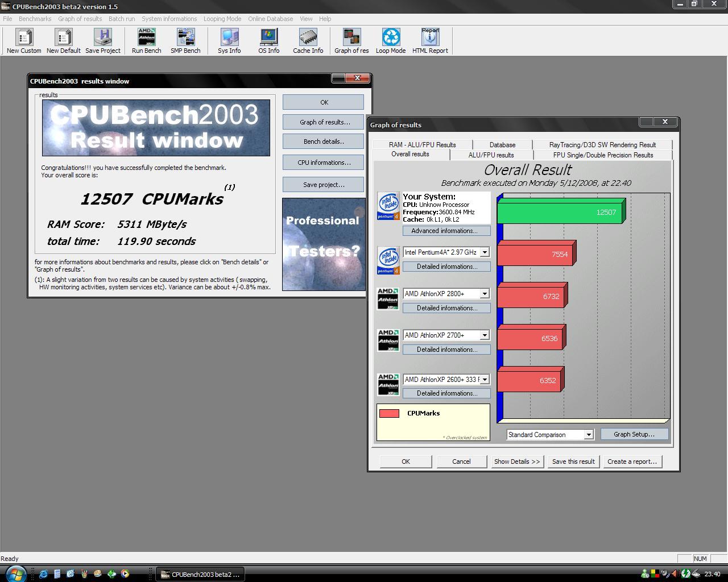
Task: Launch Internet Explorer from quick launch
Action: pyautogui.click(x=43, y=574)
